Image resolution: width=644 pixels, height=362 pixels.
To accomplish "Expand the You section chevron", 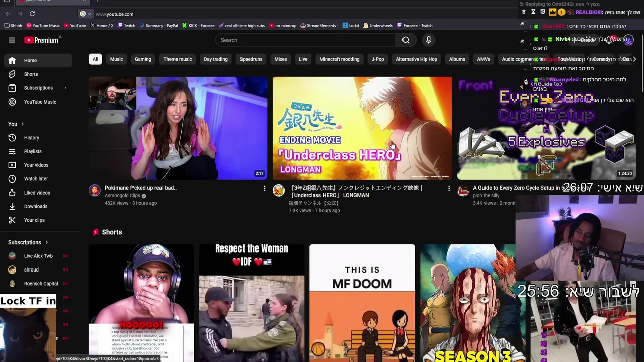I will tap(22, 124).
